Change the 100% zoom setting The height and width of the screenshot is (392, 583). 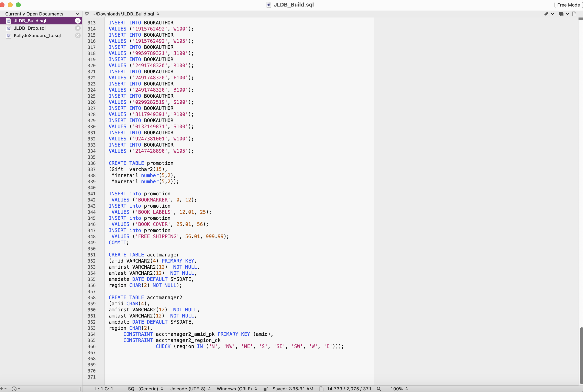tap(398, 389)
